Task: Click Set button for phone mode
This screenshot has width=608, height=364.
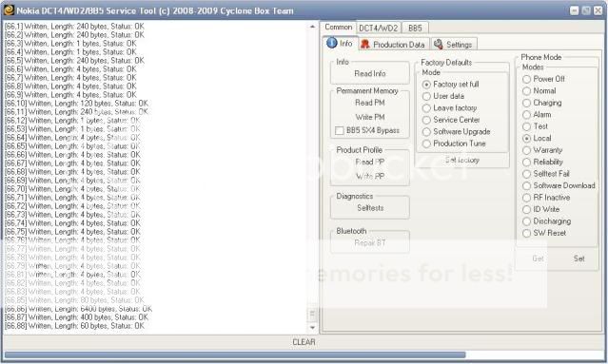Action: pos(579,259)
